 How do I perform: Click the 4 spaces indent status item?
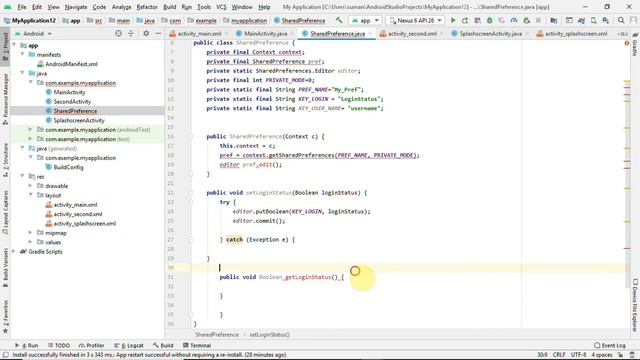pos(602,355)
